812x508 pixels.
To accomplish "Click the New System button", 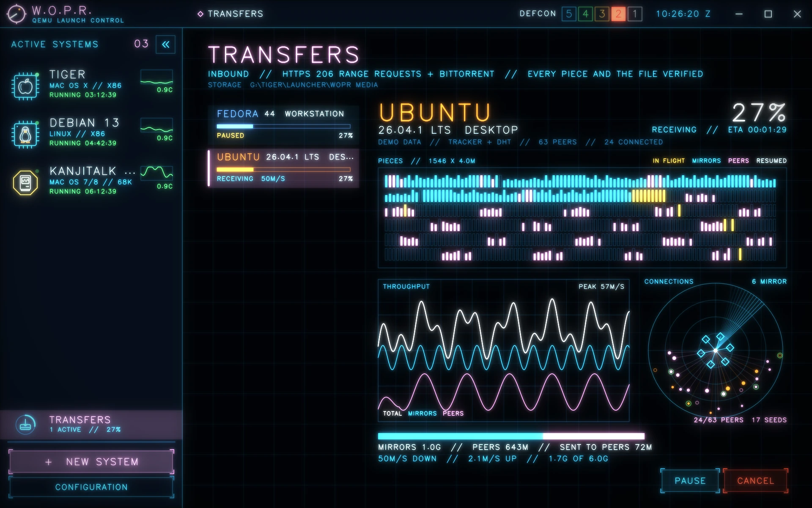I will [91, 462].
